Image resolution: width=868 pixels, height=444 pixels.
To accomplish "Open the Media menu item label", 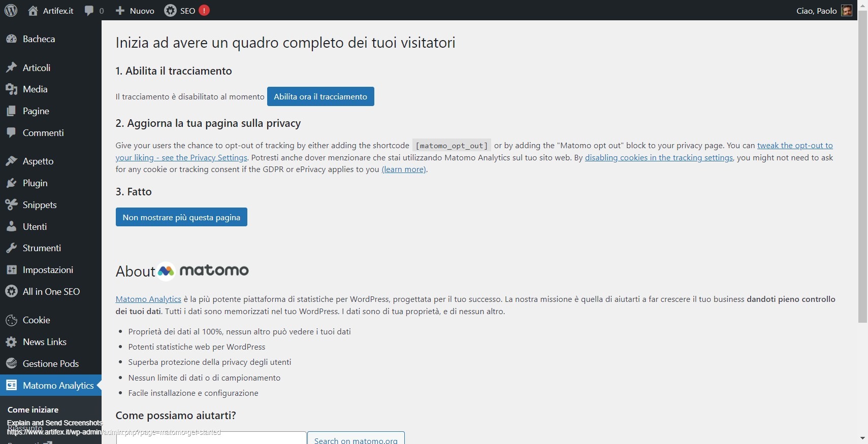I will tap(35, 89).
